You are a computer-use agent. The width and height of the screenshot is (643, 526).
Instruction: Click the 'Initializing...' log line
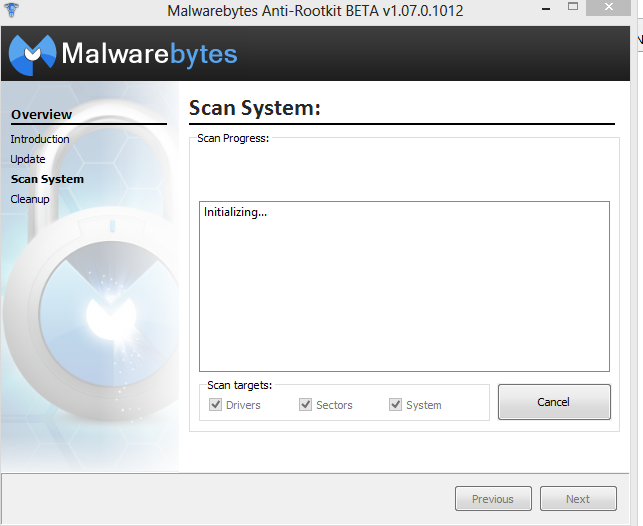pyautogui.click(x=235, y=212)
